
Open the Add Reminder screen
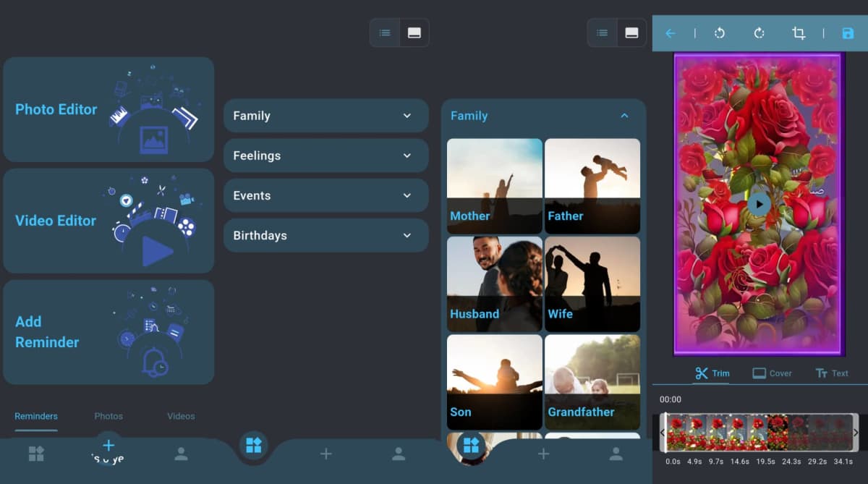coord(109,331)
